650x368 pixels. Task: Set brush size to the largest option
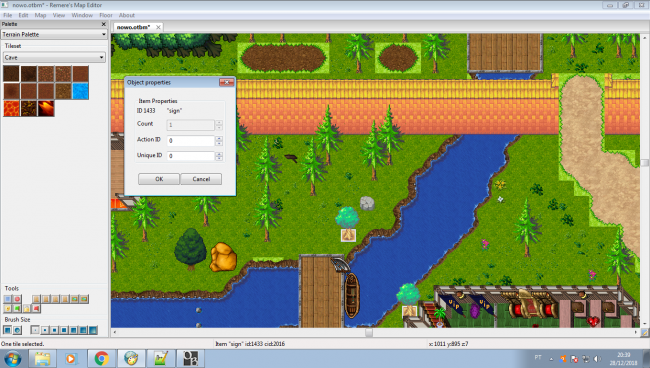[x=93, y=330]
